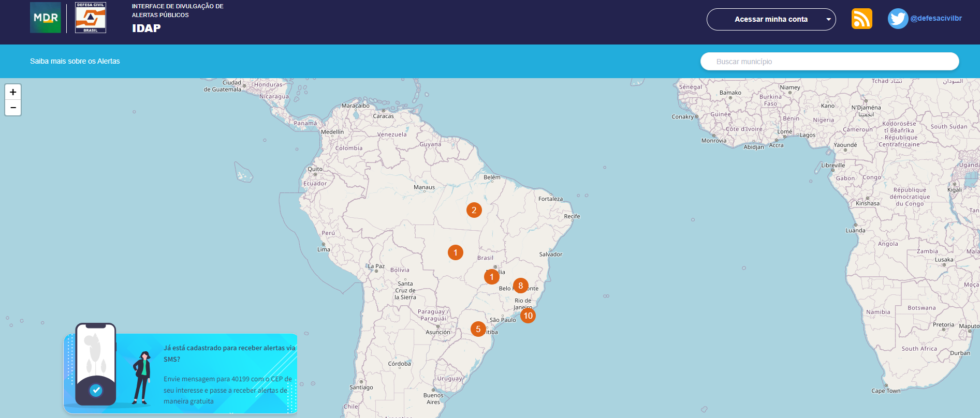Click the Salvador city label on map
The height and width of the screenshot is (418, 980).
click(550, 254)
